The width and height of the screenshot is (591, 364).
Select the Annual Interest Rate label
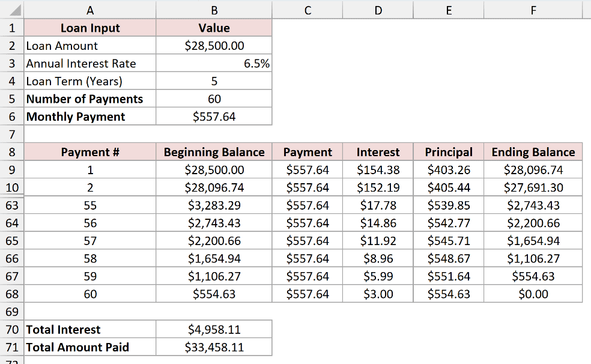(x=89, y=63)
